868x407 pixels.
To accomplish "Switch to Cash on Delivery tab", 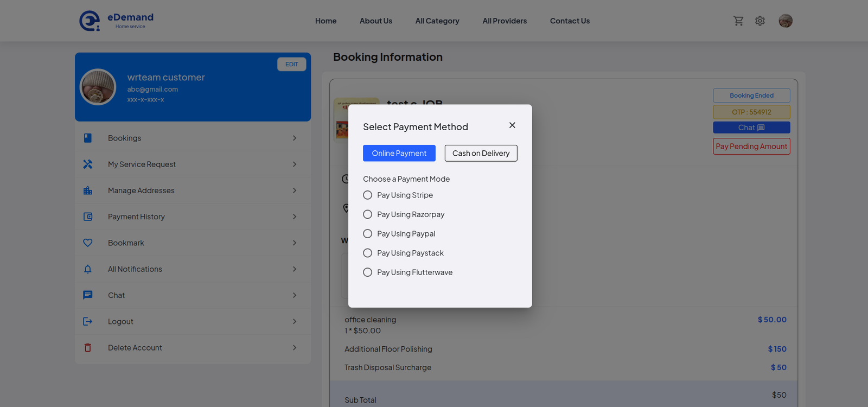I will 481,154.
